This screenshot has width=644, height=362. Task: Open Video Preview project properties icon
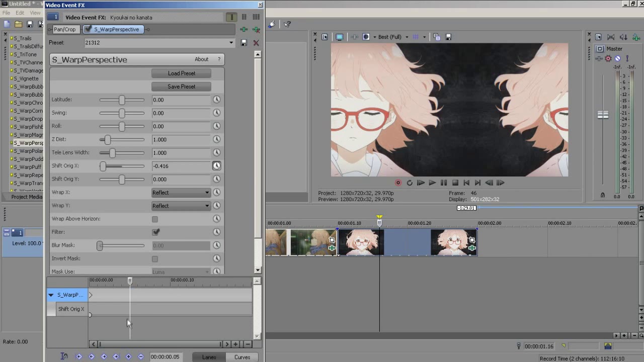click(x=325, y=37)
